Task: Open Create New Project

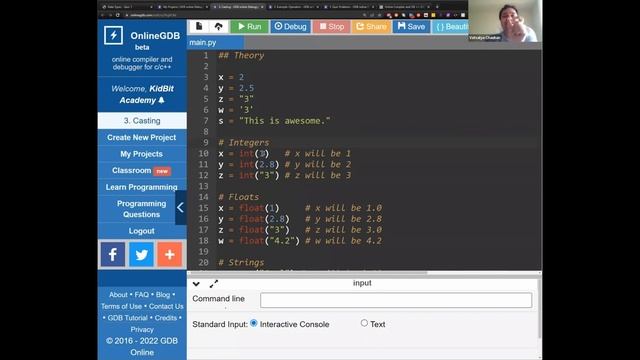Action: (x=142, y=138)
